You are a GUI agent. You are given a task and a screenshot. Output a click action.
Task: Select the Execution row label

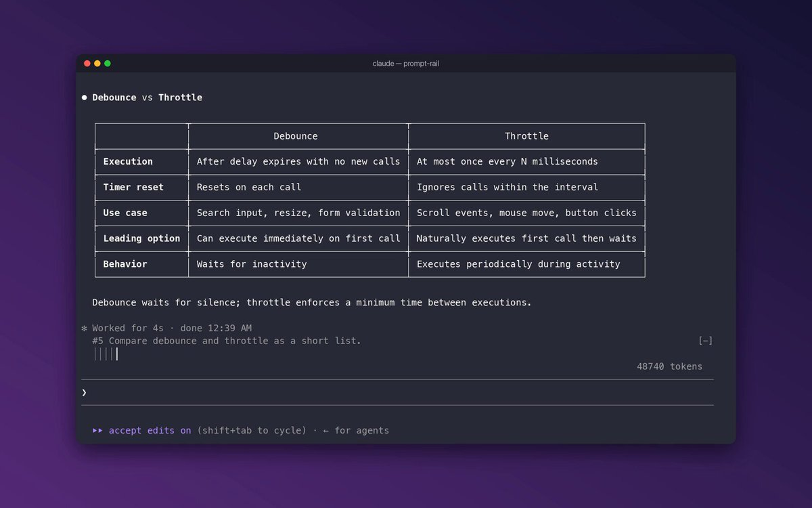[x=128, y=161]
